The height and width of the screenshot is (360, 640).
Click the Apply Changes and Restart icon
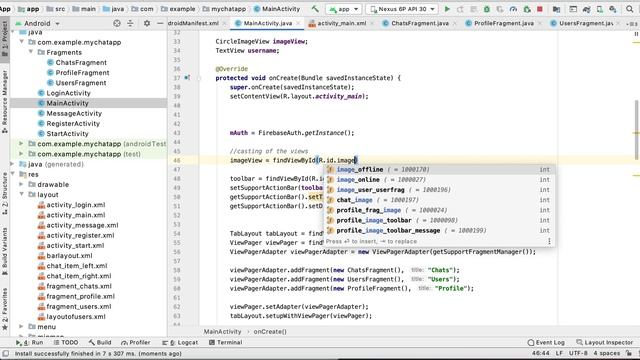click(460, 9)
